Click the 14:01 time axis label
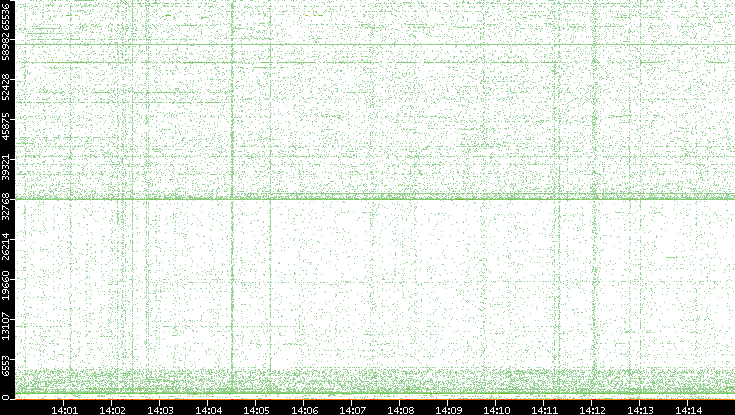735x415 pixels. coord(64,410)
